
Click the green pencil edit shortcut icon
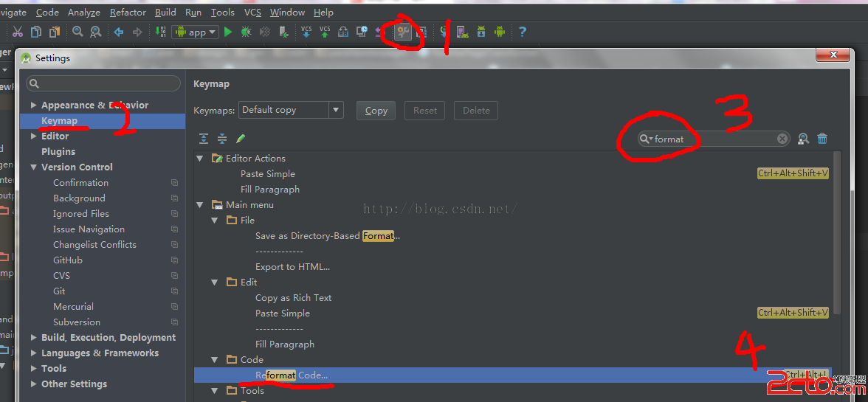(x=241, y=138)
